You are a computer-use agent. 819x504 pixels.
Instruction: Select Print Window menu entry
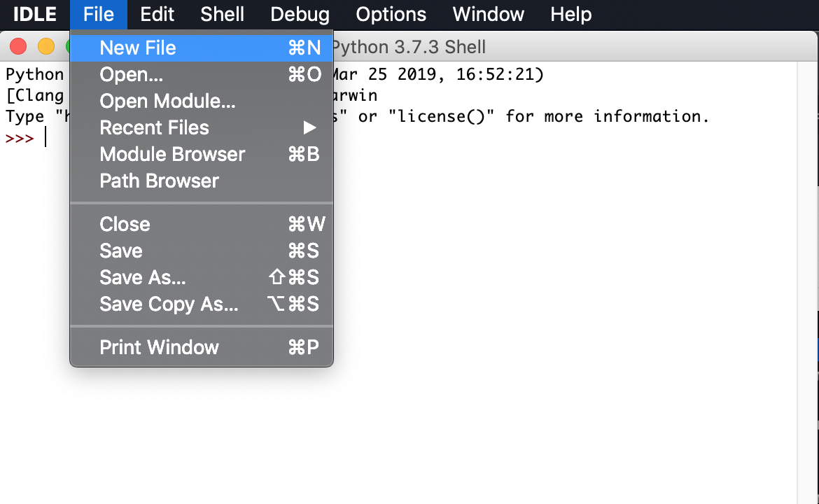click(202, 348)
